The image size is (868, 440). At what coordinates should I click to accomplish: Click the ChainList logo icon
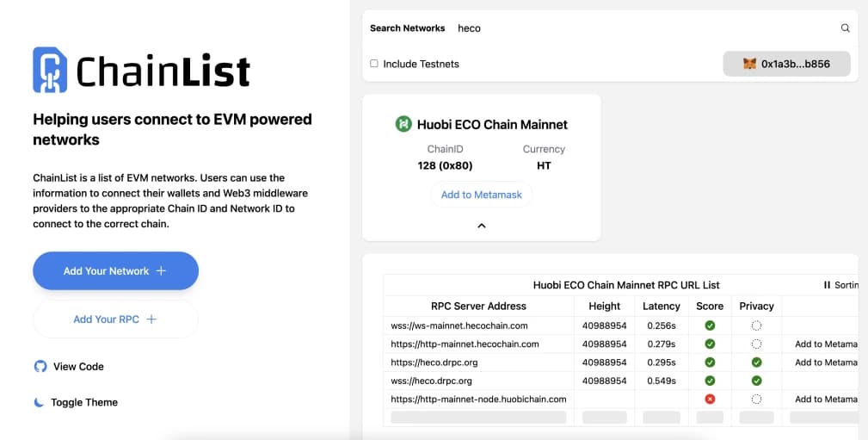[49, 70]
